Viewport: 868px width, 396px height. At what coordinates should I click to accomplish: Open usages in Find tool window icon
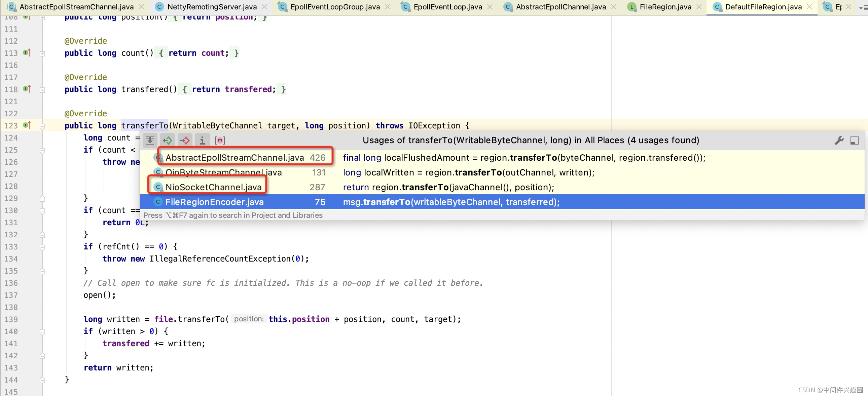854,140
